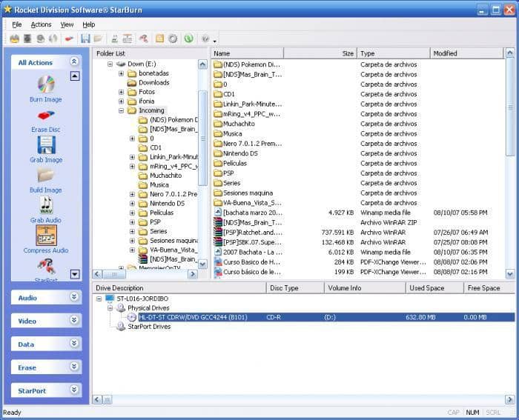This screenshot has width=519, height=420.
Task: Open the Actions menu
Action: 41,24
